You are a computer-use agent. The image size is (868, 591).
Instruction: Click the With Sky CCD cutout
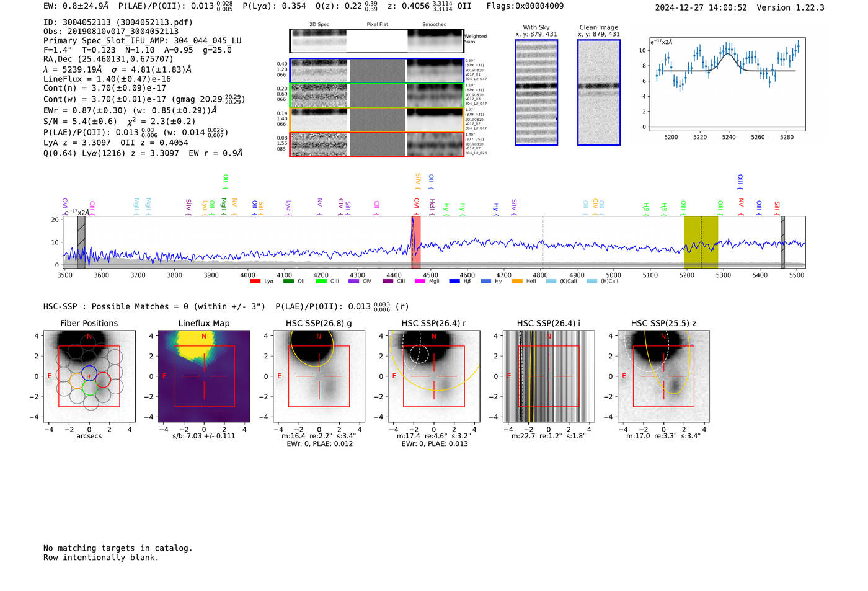pos(536,92)
